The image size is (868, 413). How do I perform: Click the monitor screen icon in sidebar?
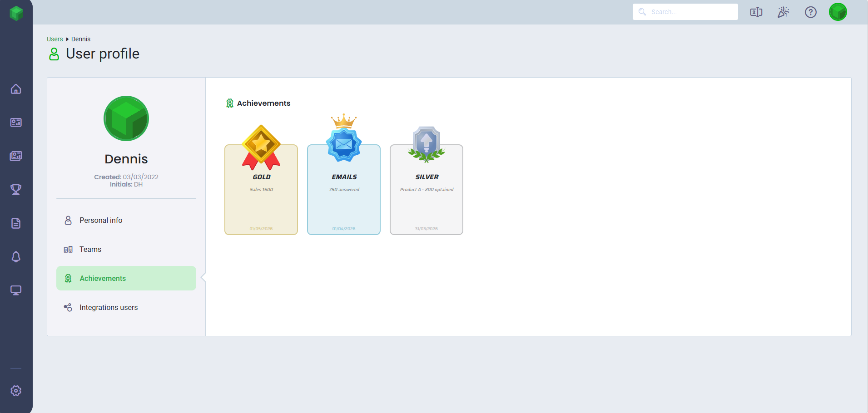[16, 290]
